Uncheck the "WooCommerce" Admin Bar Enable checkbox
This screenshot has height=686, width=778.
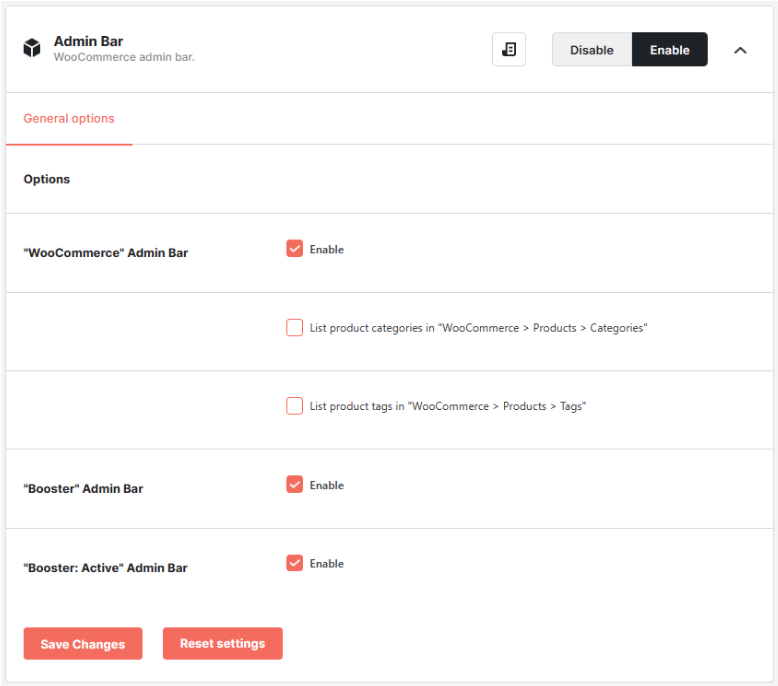click(294, 249)
